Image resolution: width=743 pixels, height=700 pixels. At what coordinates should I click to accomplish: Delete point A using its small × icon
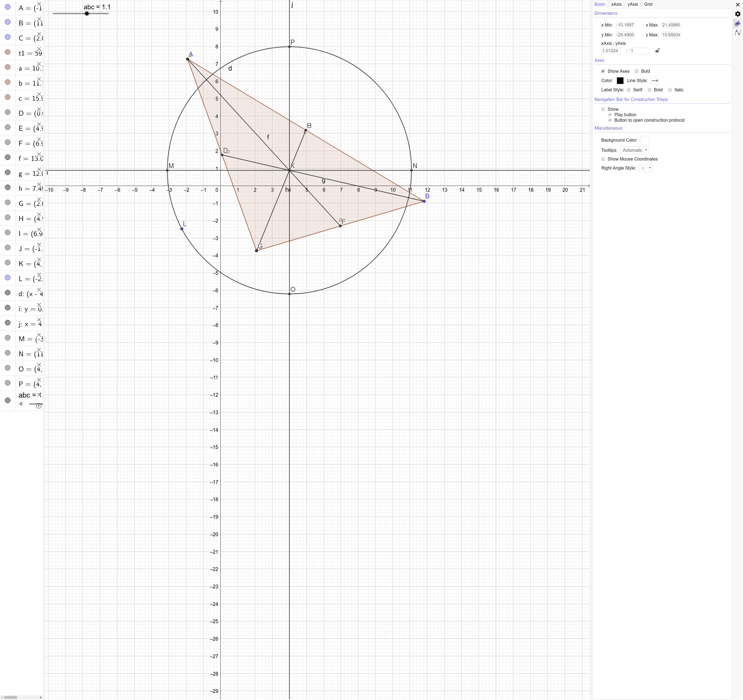[x=40, y=3]
